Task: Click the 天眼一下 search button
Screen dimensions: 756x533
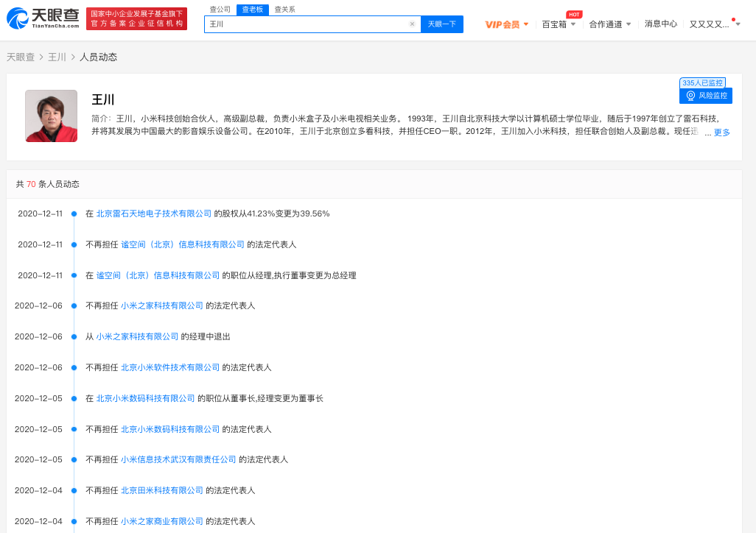Action: tap(442, 24)
